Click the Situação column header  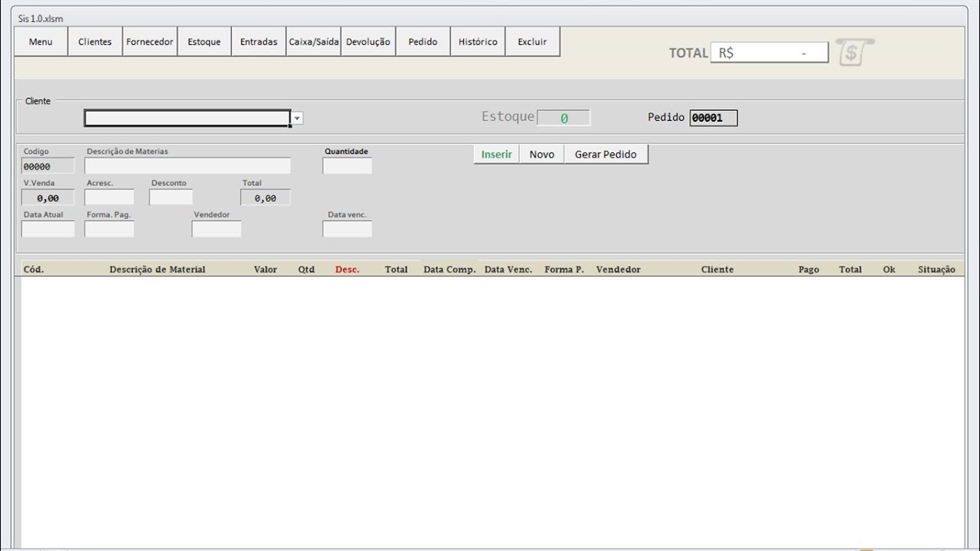click(936, 269)
